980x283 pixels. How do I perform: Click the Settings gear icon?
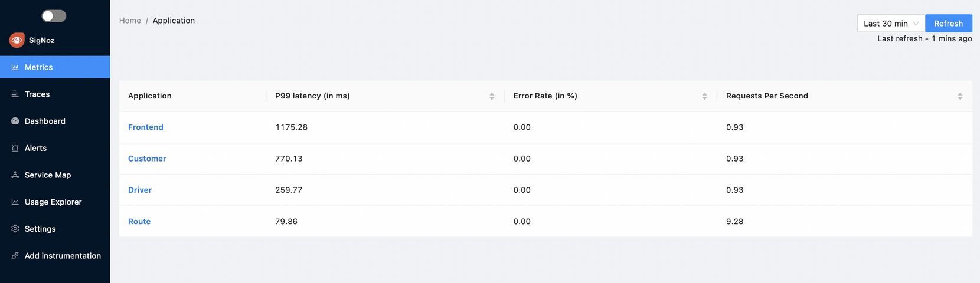point(15,229)
